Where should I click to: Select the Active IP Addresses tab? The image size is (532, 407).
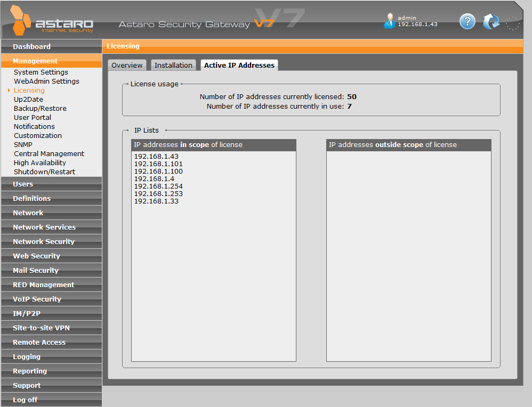point(239,65)
